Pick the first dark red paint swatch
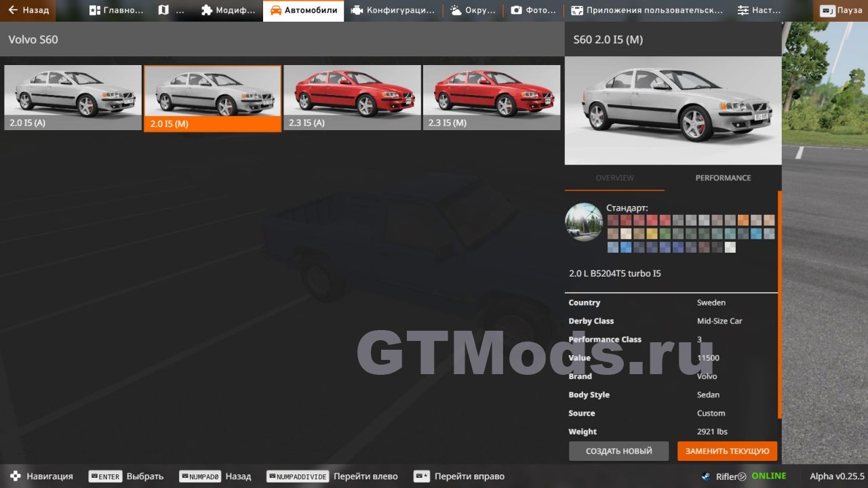868x488 pixels. coord(612,220)
